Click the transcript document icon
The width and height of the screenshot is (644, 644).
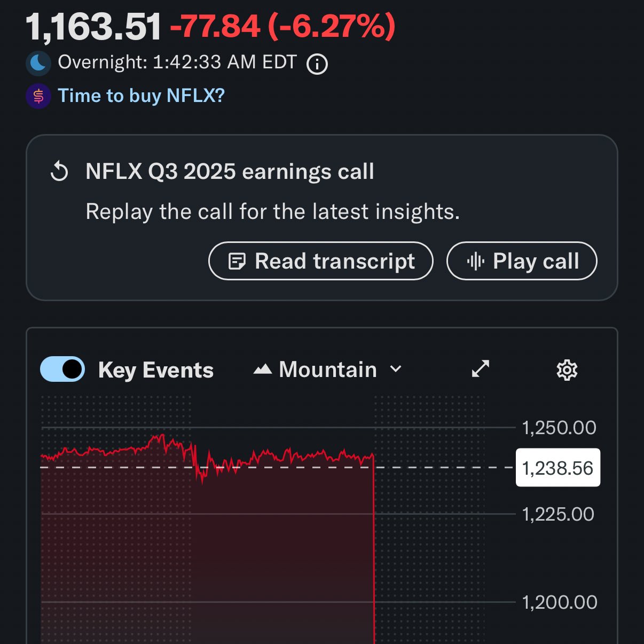tap(237, 261)
